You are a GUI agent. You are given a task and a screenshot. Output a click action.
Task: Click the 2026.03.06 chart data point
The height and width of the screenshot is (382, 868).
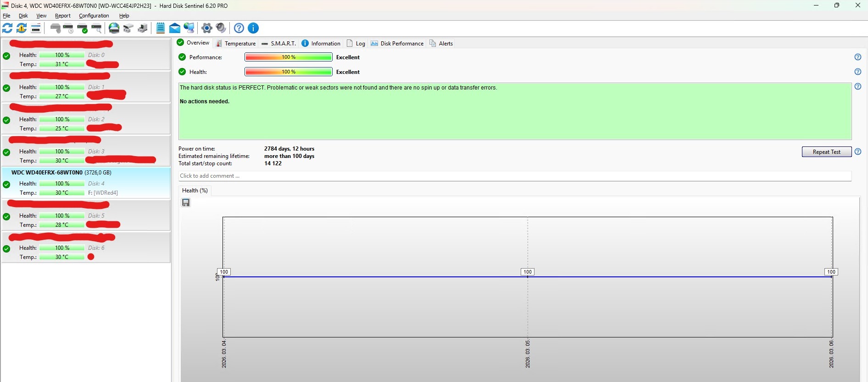[x=831, y=276]
